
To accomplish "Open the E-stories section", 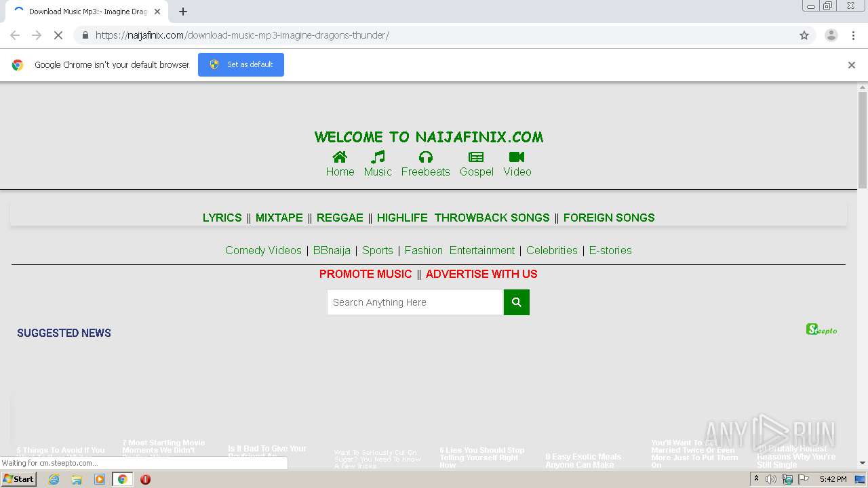I will click(610, 250).
